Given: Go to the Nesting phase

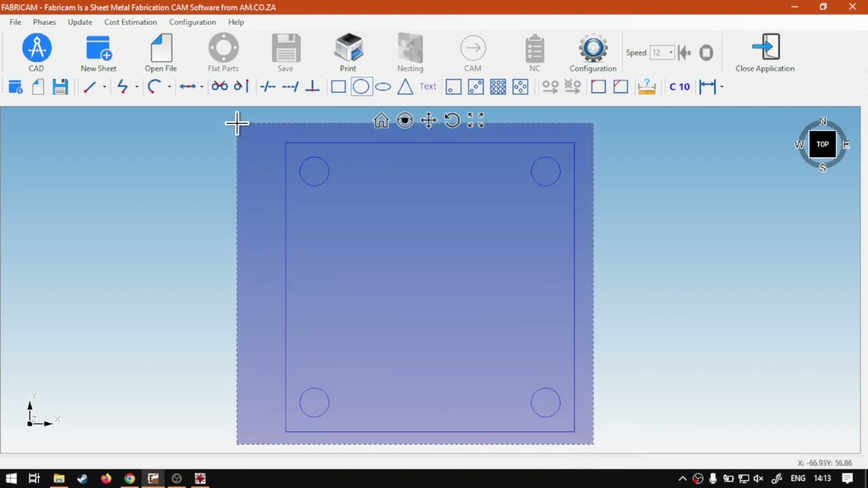Looking at the screenshot, I should tap(410, 53).
